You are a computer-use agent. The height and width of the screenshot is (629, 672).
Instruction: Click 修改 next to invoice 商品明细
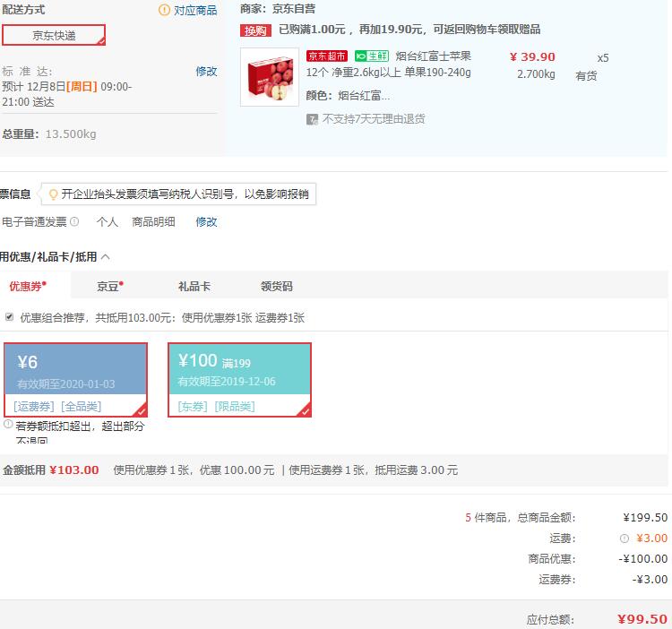(207, 222)
